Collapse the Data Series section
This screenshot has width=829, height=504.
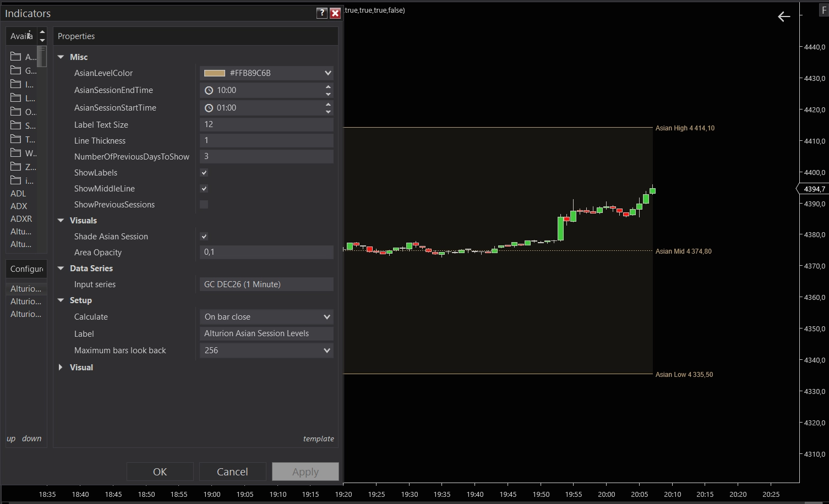[61, 269]
